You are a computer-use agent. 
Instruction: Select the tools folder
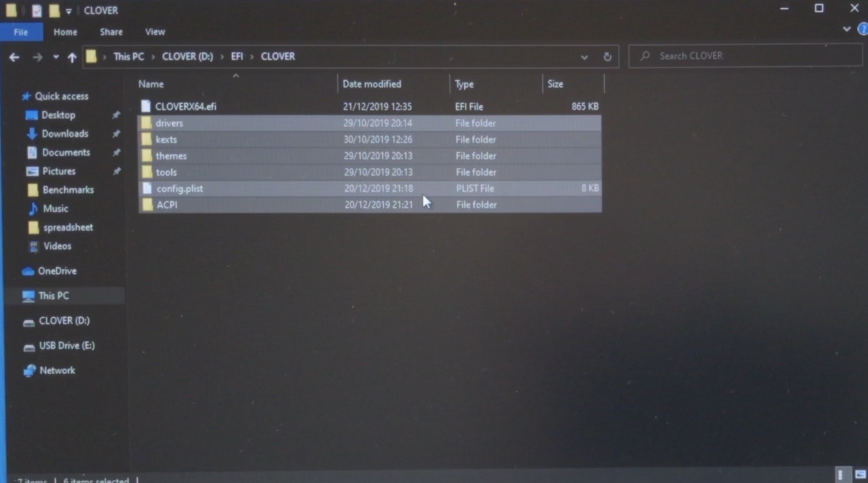[370, 172]
